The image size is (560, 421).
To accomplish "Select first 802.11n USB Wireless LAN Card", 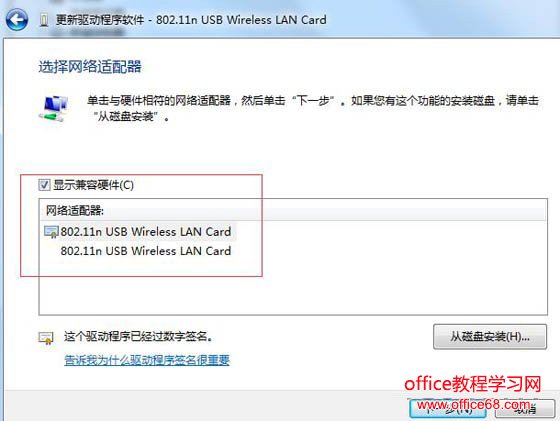I will (x=145, y=232).
